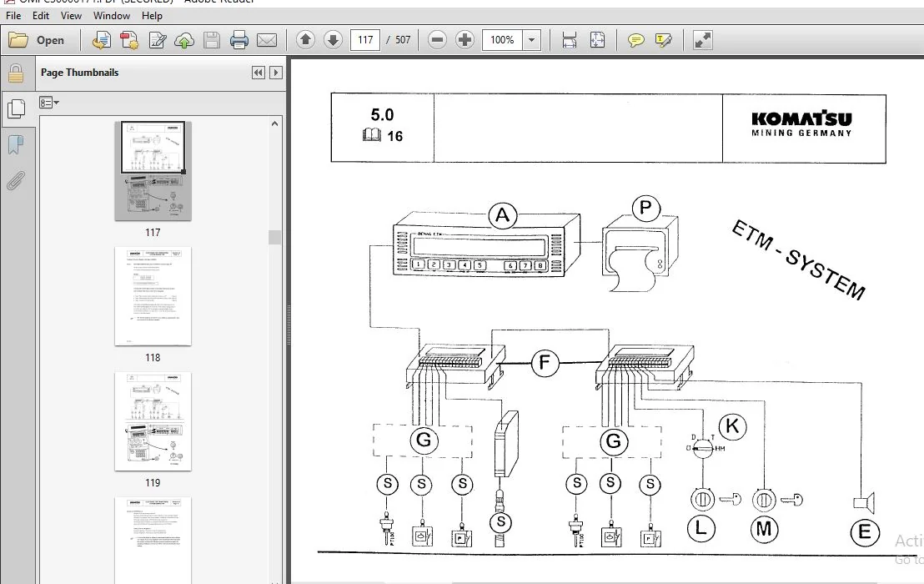924x584 pixels.
Task: Click the page number field showing 117
Action: point(365,40)
